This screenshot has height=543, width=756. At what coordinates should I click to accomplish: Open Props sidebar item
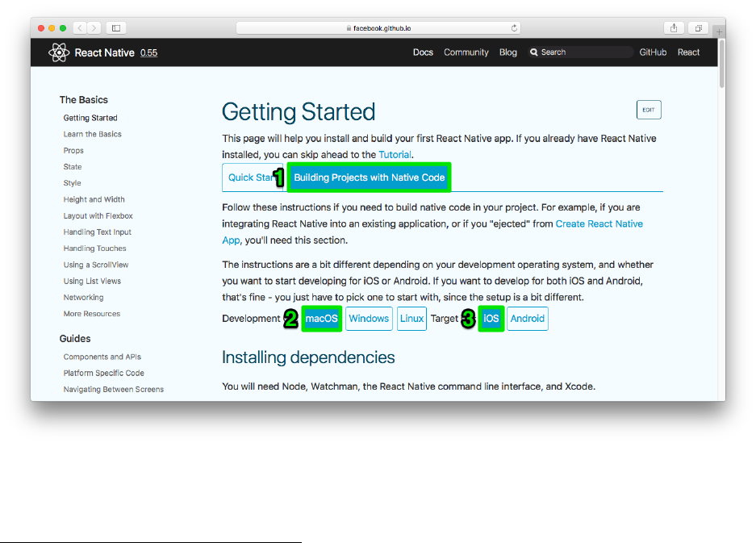point(73,150)
